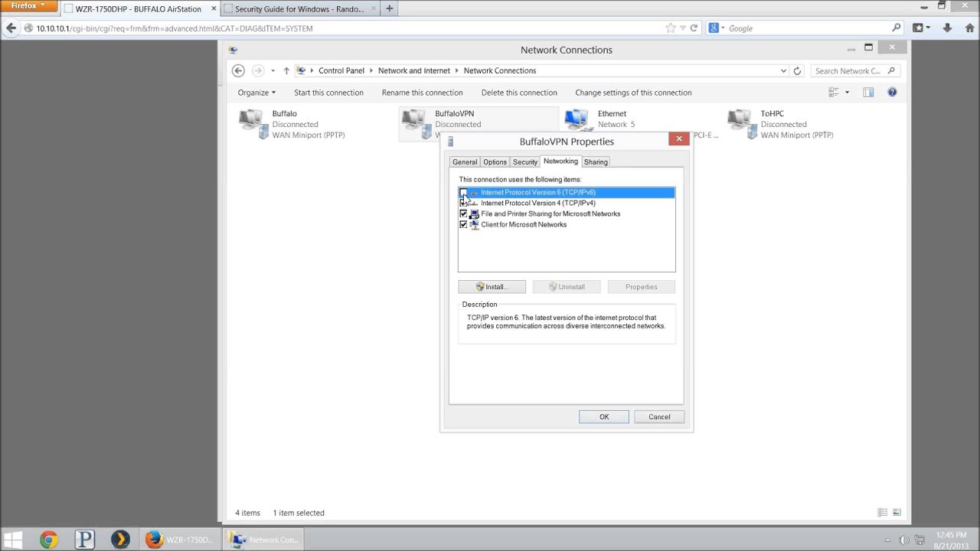Go to Firefox home page icon

969,28
